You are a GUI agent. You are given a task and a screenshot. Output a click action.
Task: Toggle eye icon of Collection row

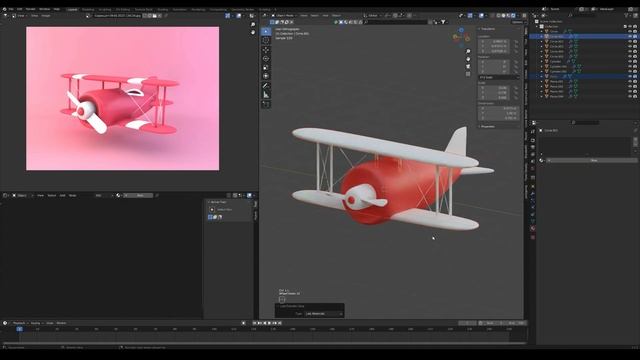click(x=630, y=27)
